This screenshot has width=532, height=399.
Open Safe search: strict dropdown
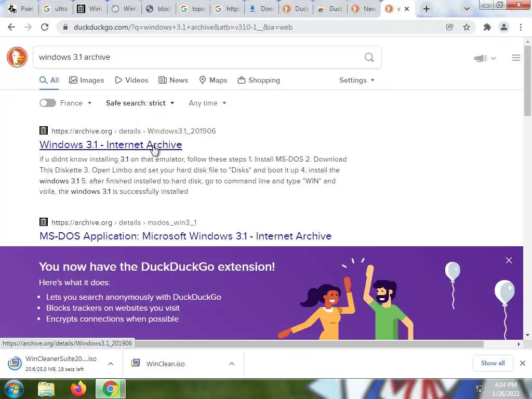(x=140, y=103)
